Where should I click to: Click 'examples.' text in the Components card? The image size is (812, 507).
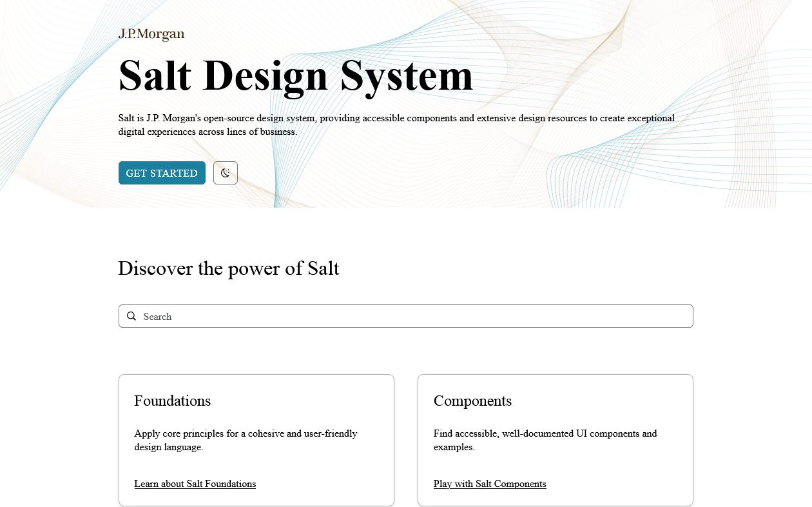pyautogui.click(x=454, y=447)
